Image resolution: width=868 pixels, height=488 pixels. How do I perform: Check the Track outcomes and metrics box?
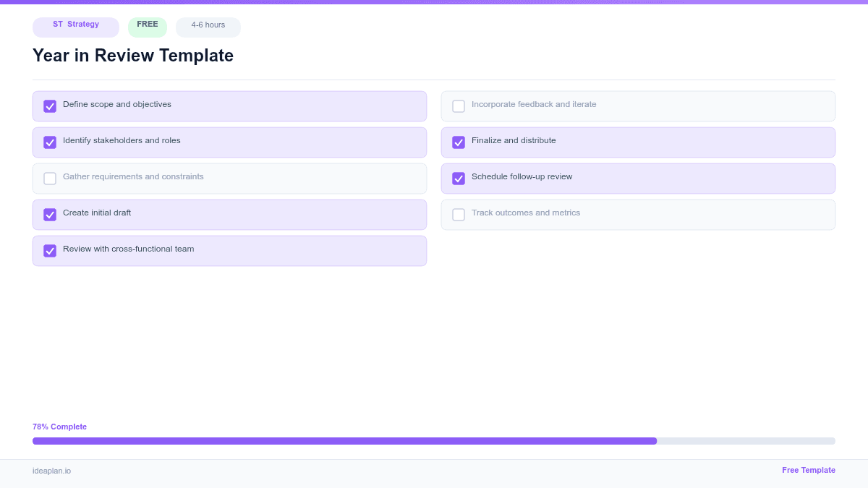click(x=458, y=214)
